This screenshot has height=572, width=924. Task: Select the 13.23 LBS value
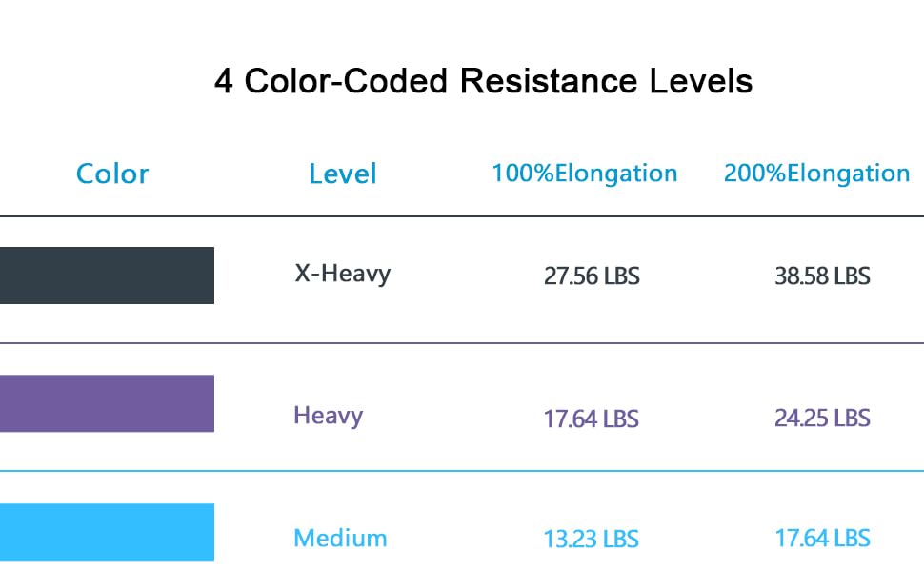tap(592, 539)
